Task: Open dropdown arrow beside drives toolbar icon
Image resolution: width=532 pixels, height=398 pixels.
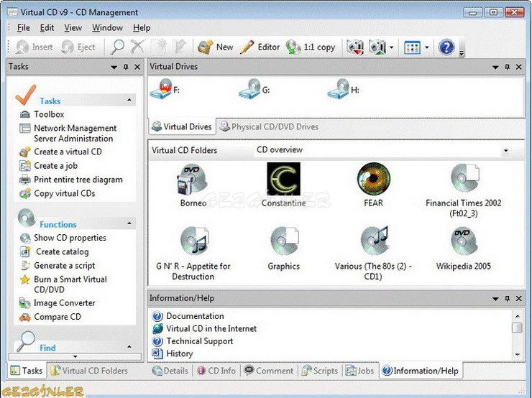Action: (392, 47)
